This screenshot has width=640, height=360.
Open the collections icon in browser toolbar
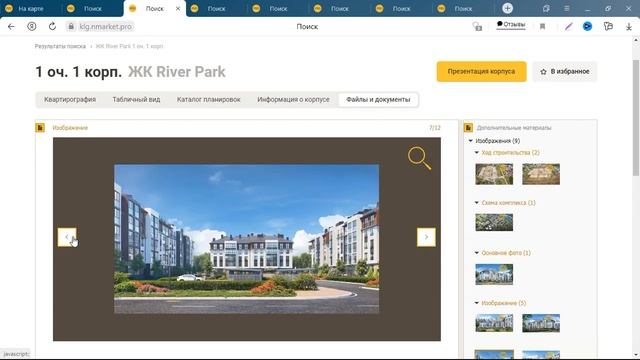(608, 27)
